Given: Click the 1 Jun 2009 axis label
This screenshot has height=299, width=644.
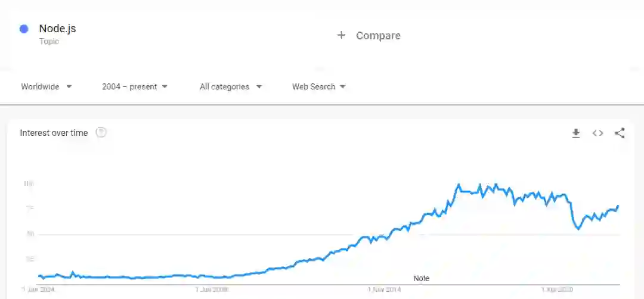Looking at the screenshot, I should 212,290.
